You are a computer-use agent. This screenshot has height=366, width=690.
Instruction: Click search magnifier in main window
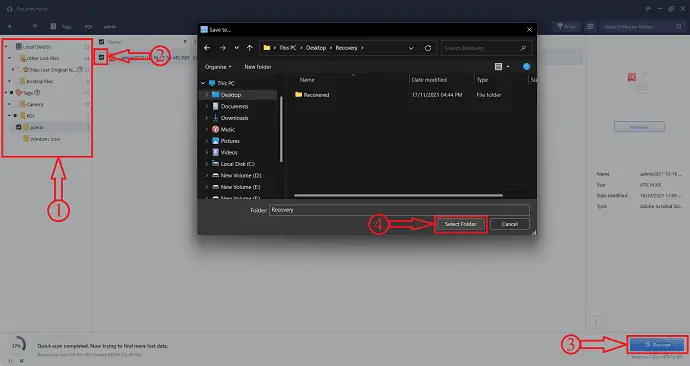click(x=679, y=26)
